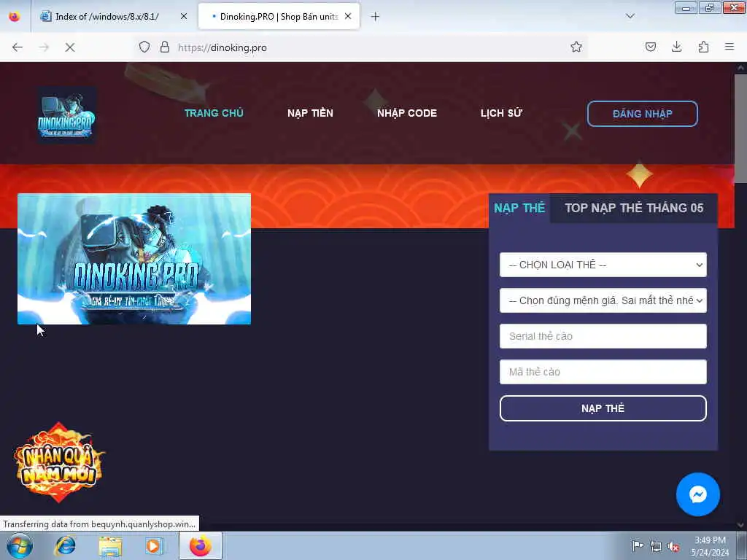Switch to TOP NẠP THẺ THÁNG 05 tab
Screen dimensions: 747x560
pyautogui.click(x=634, y=208)
